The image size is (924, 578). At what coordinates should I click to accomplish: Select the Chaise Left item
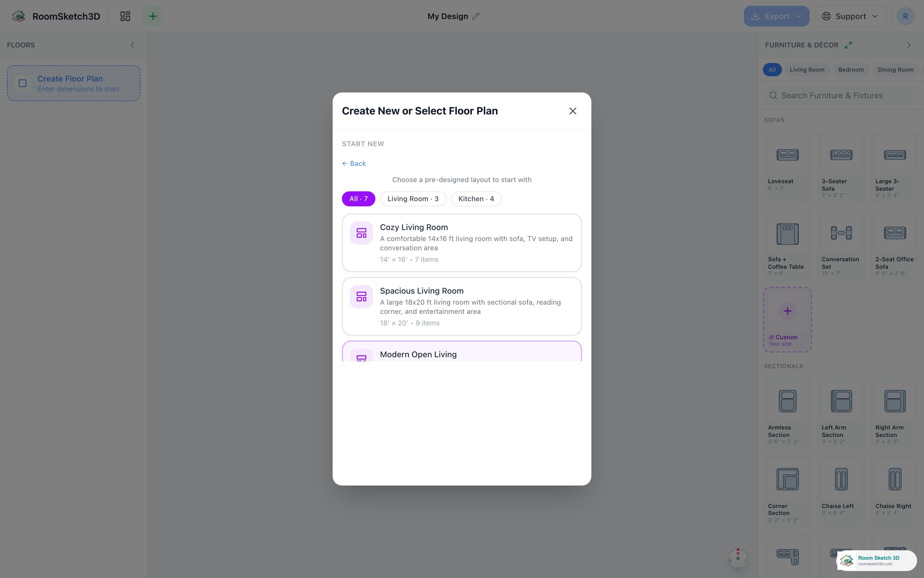coord(841,492)
